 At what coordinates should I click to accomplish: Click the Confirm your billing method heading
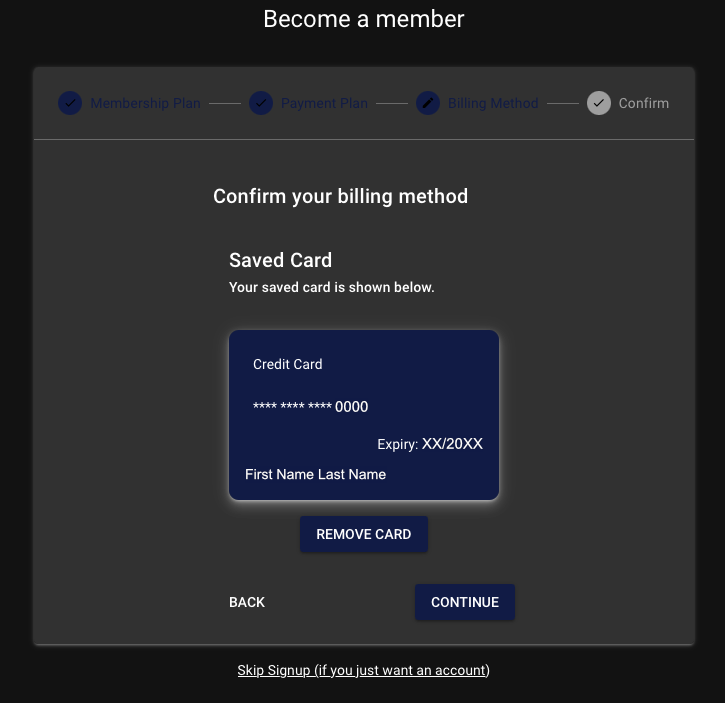340,196
